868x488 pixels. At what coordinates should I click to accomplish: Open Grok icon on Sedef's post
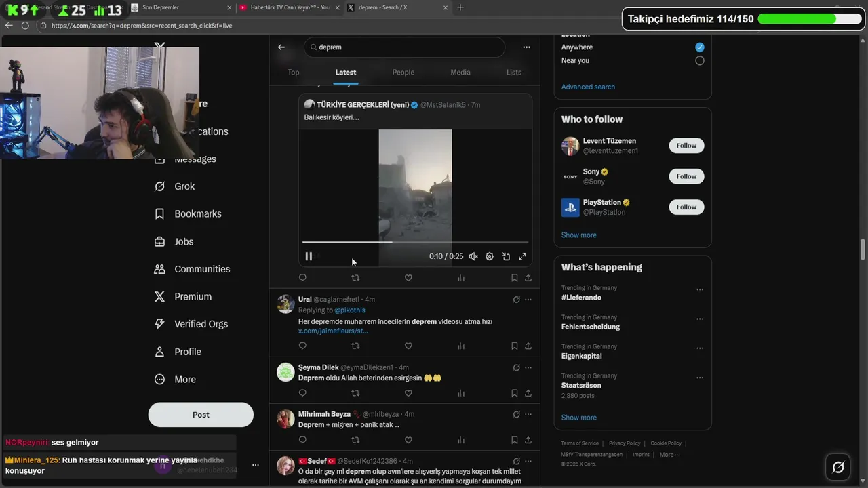point(516,461)
